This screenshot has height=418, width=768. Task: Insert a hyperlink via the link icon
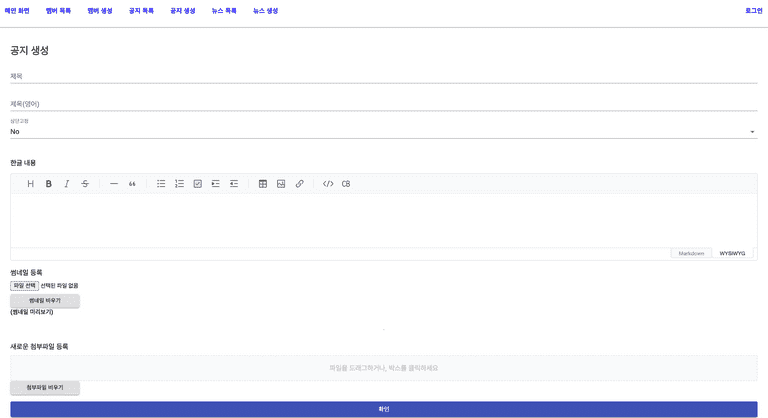pyautogui.click(x=299, y=184)
